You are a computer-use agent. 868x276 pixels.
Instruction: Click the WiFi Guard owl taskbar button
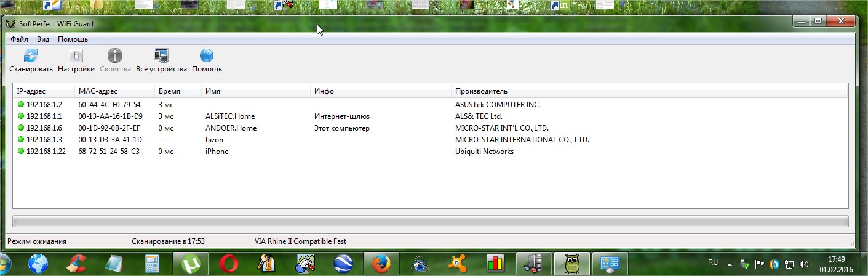pos(572,264)
